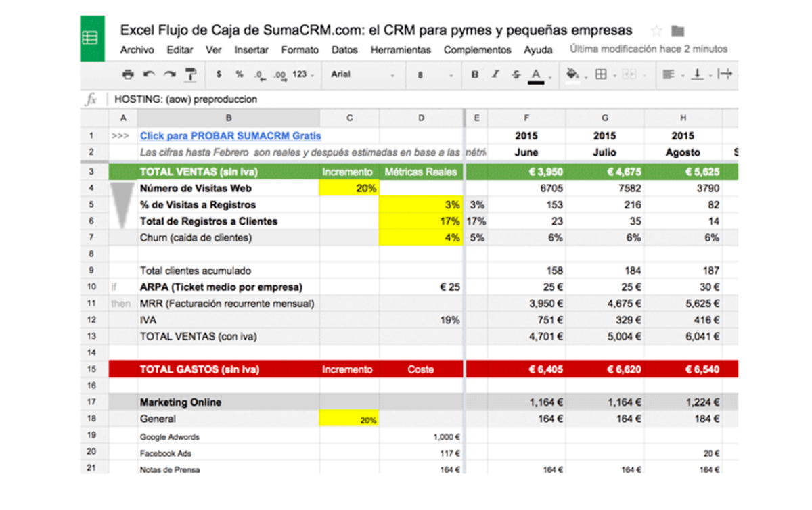Open the Insertar menu

click(251, 50)
